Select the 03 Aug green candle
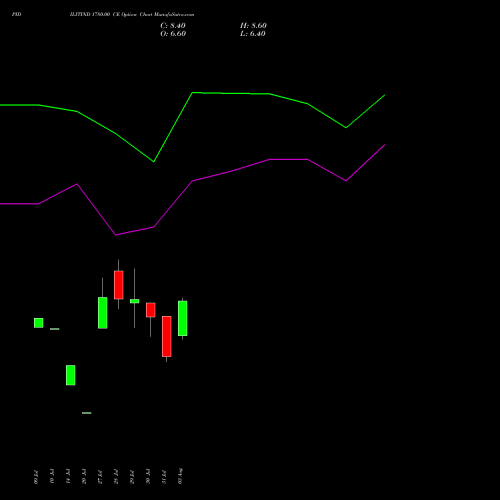Viewport: 500px width, 500px height. point(183,318)
